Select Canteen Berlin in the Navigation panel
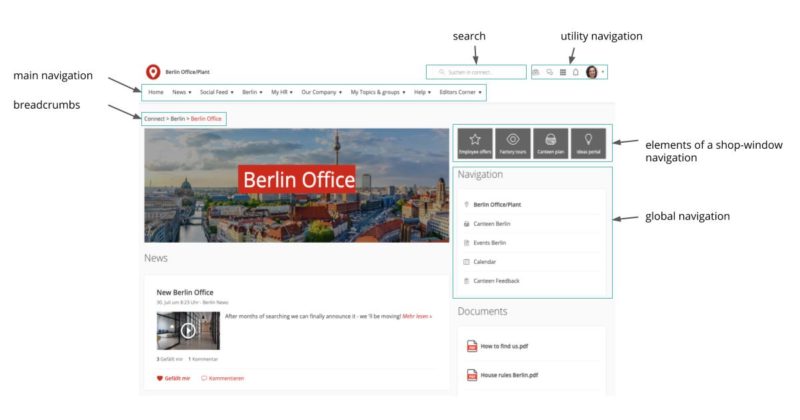Viewport: 800px width, 420px height. 491,224
